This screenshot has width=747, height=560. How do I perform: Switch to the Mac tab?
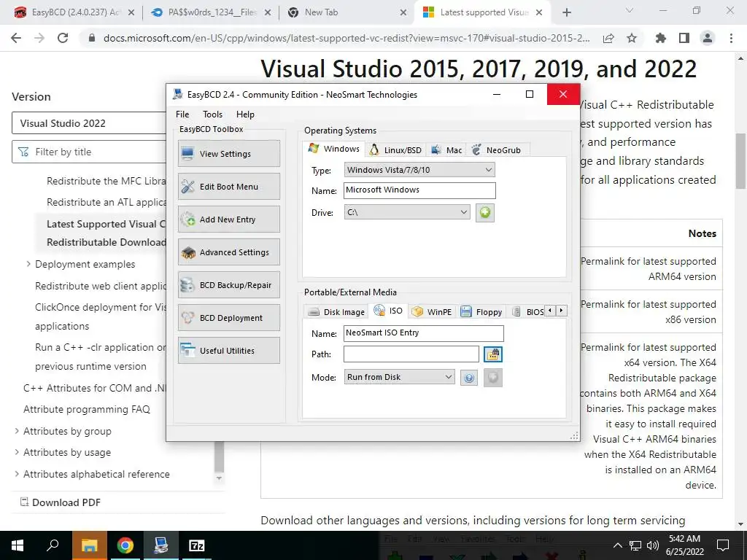(447, 150)
